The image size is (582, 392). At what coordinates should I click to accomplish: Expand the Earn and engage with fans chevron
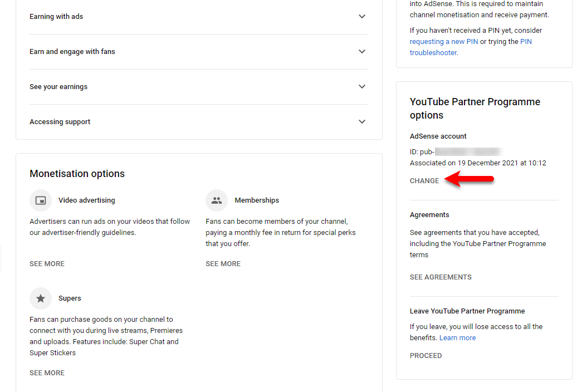pos(362,52)
